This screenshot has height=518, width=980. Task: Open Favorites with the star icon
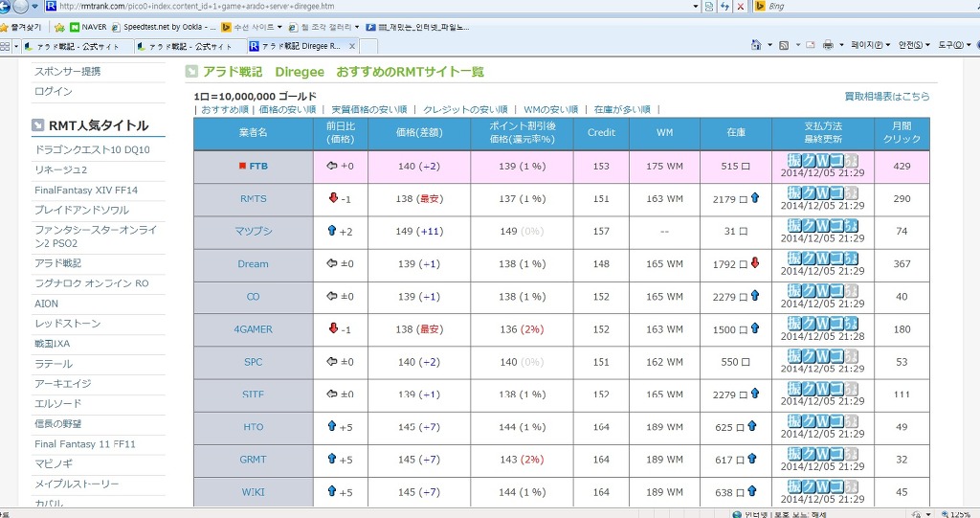(5, 27)
